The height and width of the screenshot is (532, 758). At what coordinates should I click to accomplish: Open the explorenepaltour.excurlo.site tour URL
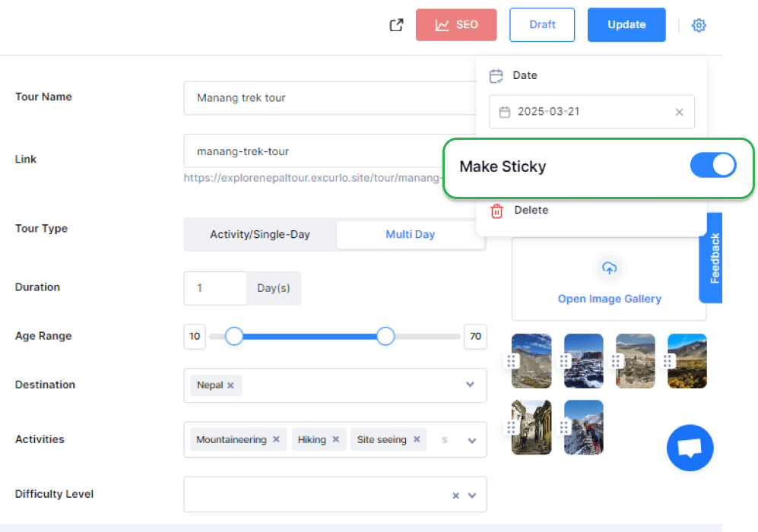312,178
